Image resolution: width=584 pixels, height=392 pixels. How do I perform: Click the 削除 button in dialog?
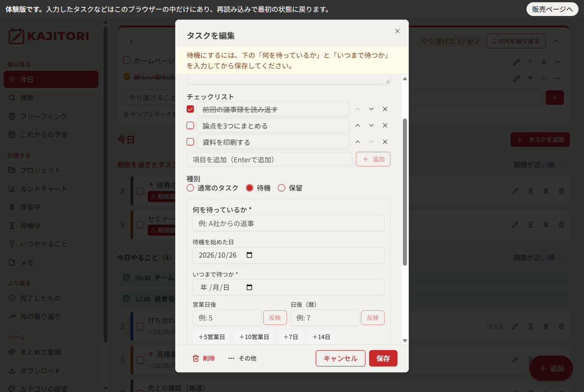click(203, 358)
